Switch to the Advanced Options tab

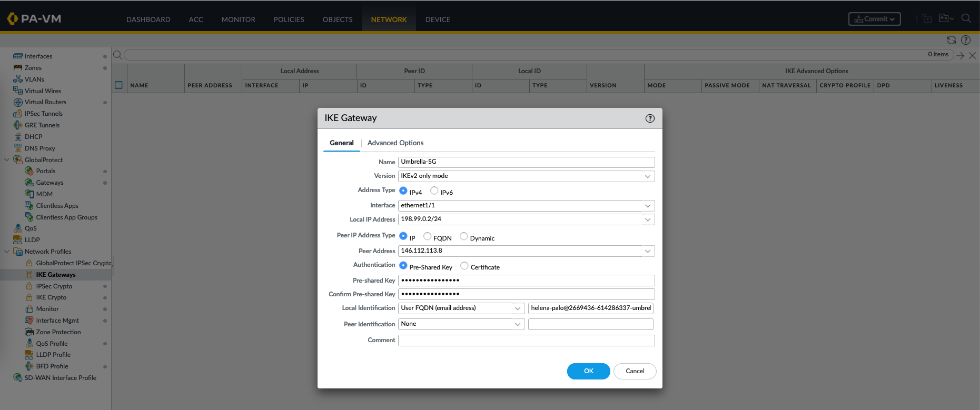click(395, 143)
